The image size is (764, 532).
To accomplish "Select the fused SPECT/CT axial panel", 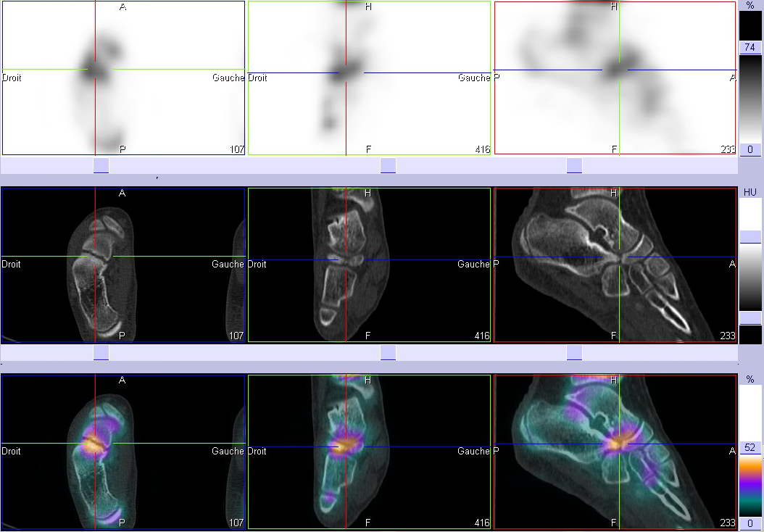I will click(123, 452).
